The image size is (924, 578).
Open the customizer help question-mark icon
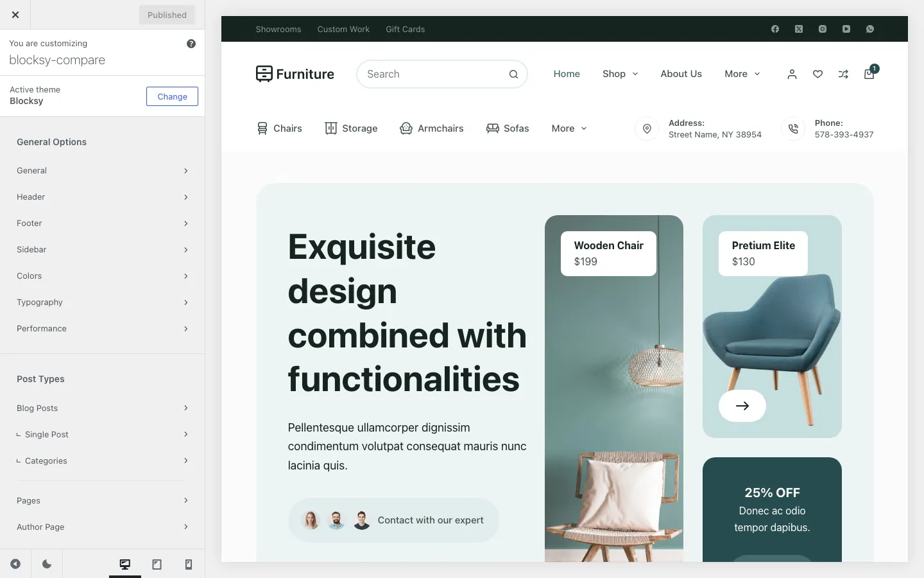[x=191, y=44]
